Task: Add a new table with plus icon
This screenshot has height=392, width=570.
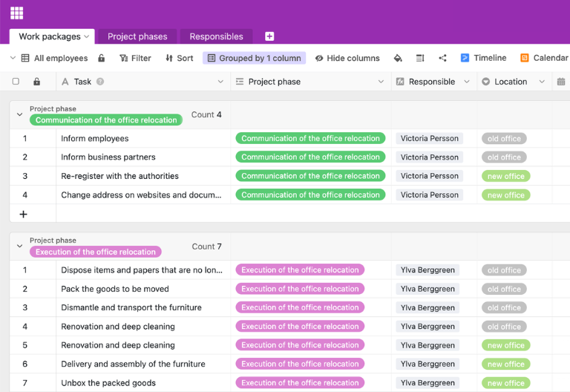Action: pos(269,36)
